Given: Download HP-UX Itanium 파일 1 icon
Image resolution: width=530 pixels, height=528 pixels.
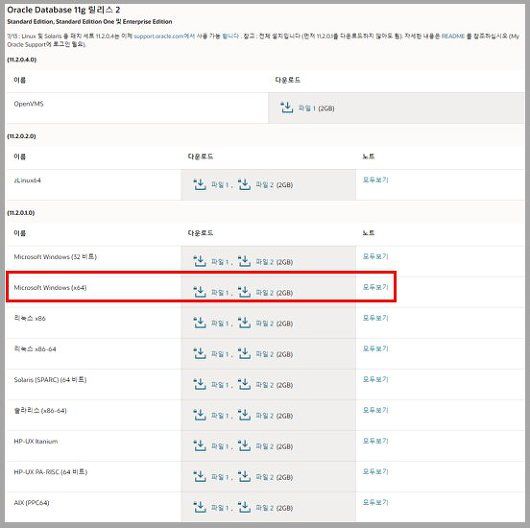Looking at the screenshot, I should (x=199, y=446).
